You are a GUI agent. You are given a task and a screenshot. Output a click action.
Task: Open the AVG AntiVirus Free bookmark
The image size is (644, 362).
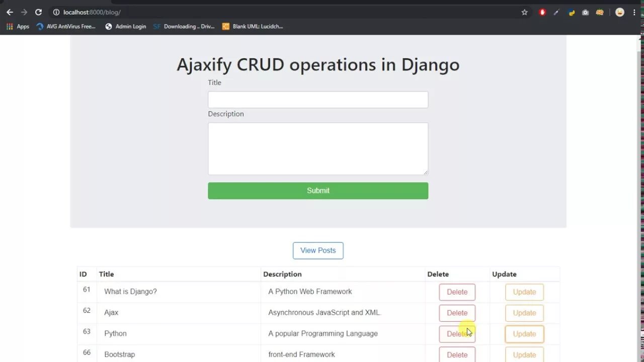pyautogui.click(x=66, y=26)
